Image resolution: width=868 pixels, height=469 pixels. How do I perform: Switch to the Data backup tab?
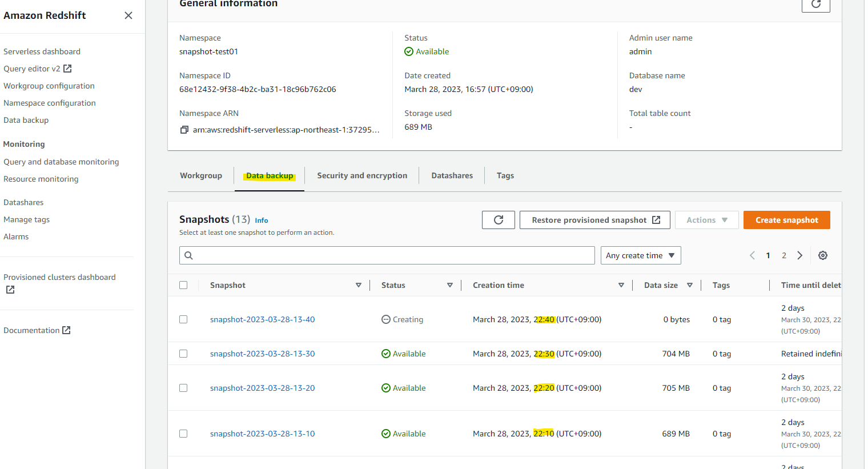270,175
